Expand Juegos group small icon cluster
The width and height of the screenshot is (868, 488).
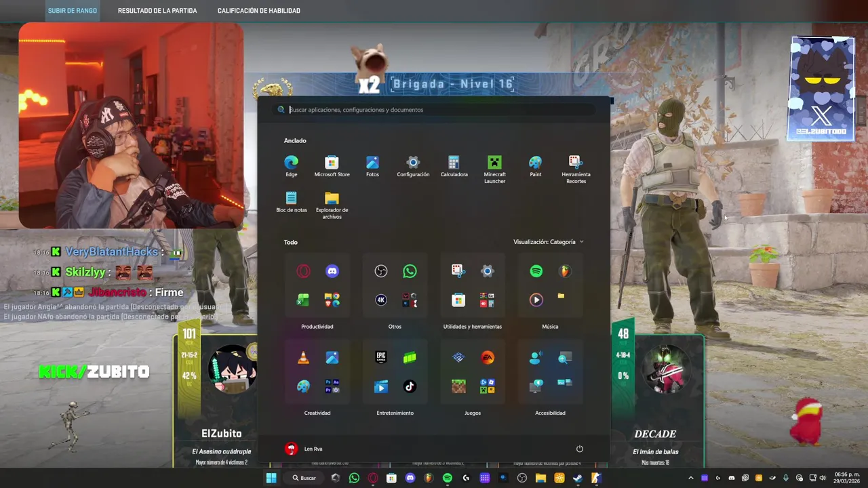click(488, 386)
